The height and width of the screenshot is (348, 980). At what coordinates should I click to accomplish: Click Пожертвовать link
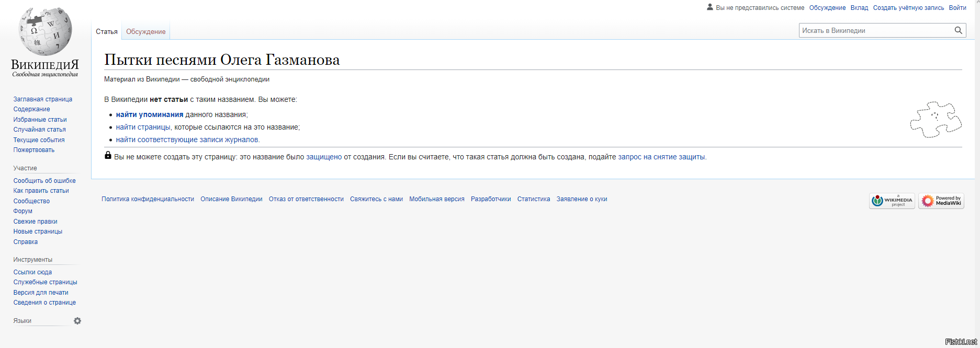(x=34, y=150)
